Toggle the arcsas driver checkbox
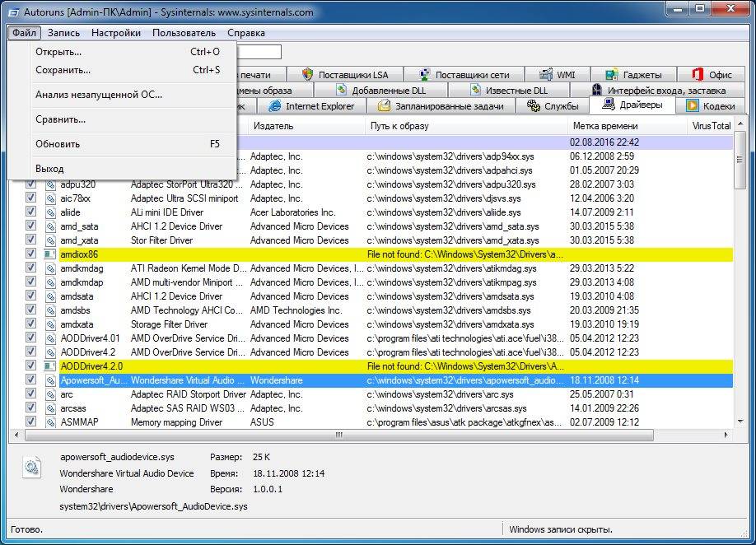This screenshot has width=756, height=545. pyautogui.click(x=30, y=408)
